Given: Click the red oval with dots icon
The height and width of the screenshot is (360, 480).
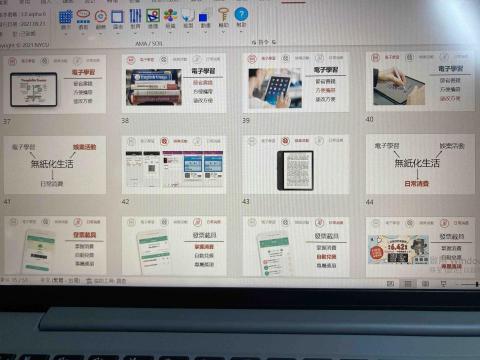Looking at the screenshot, I should pos(83,16).
